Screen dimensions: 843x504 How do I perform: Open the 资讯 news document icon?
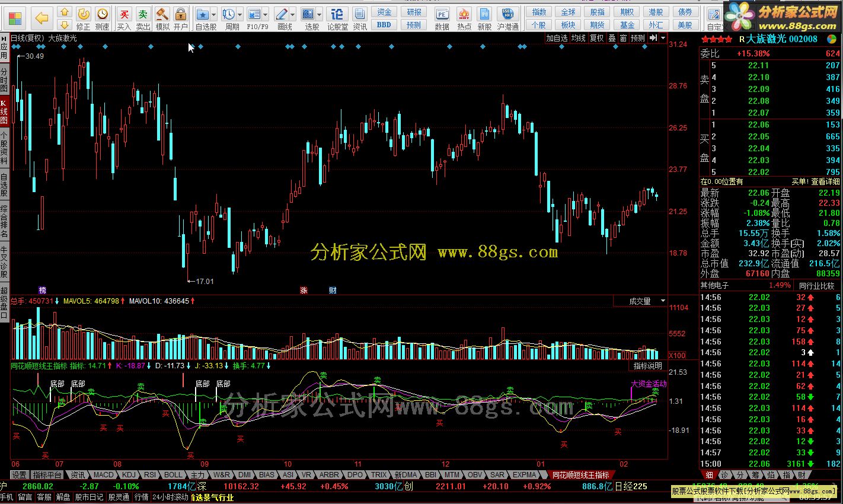360,14
